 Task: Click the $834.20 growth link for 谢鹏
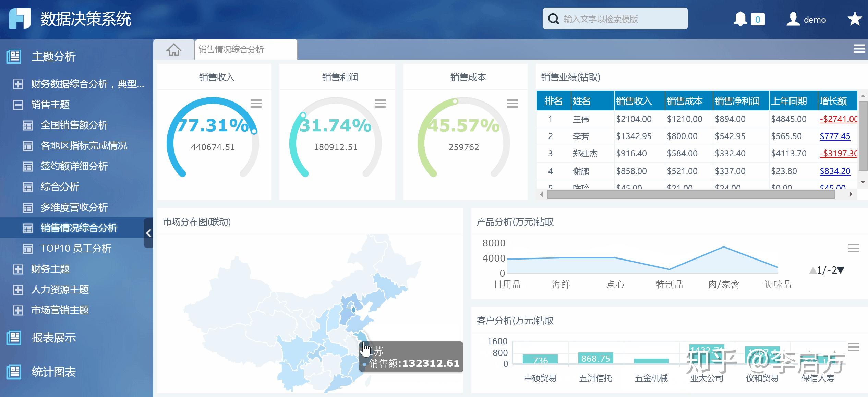[835, 171]
